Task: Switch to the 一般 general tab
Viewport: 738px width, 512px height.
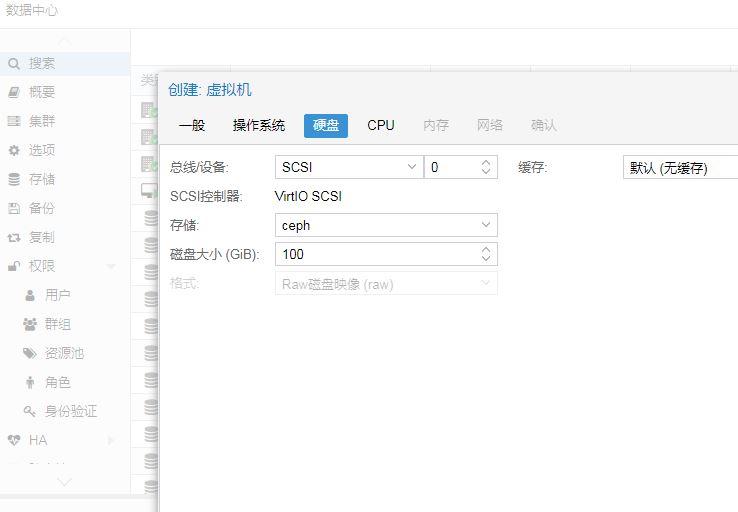Action: pos(192,125)
